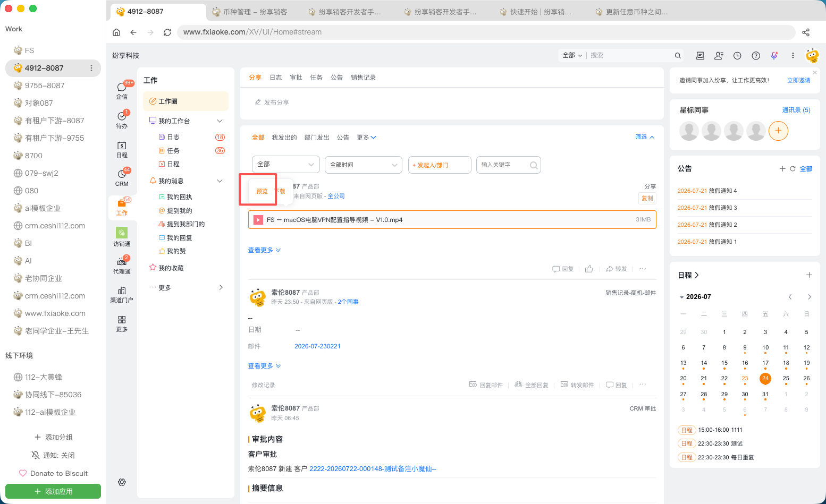Click green 添加应用 button
Viewport: 826px width, 504px height.
53,491
